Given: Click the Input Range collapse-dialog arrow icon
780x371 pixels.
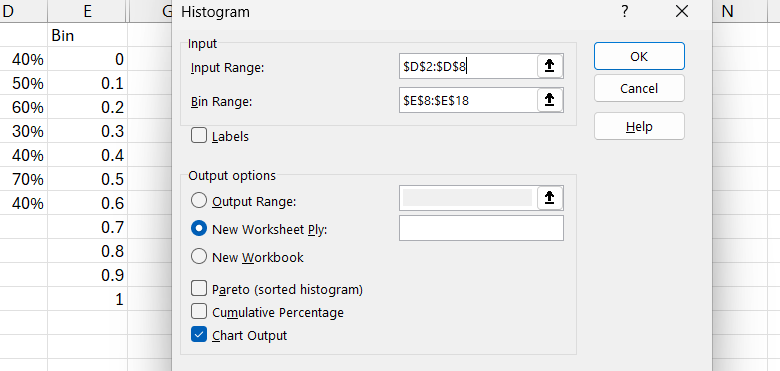Looking at the screenshot, I should pos(550,66).
